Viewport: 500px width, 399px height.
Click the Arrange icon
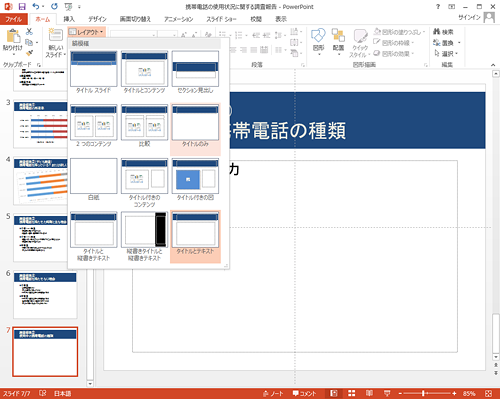tap(338, 35)
